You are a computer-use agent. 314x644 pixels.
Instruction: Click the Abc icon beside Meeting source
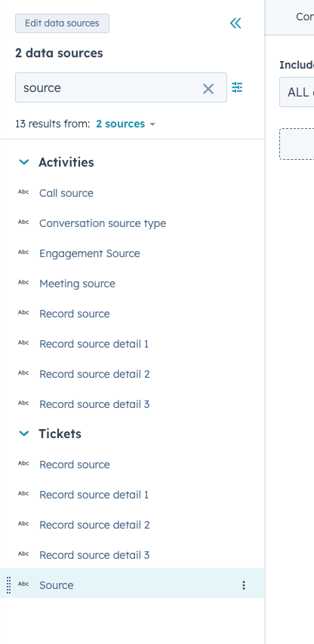tap(23, 282)
